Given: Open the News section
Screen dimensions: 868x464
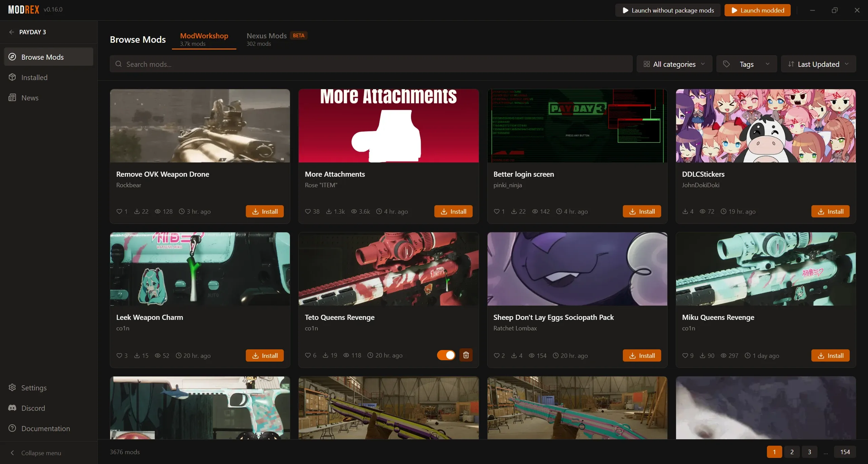Looking at the screenshot, I should coord(48,98).
